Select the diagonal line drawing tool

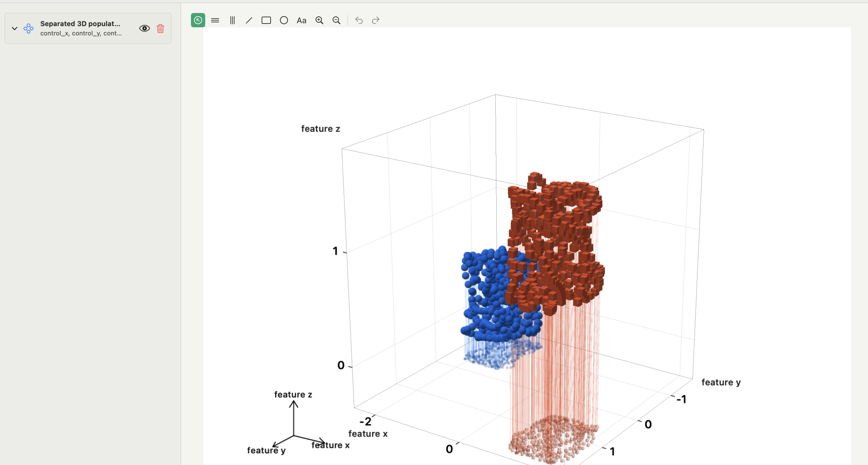click(249, 20)
